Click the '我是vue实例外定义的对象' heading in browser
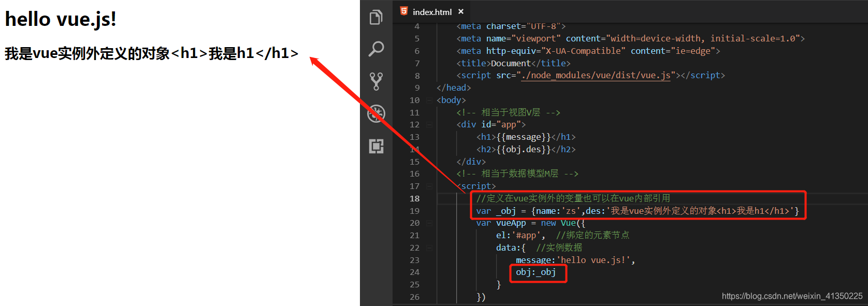The image size is (868, 306). point(152,53)
